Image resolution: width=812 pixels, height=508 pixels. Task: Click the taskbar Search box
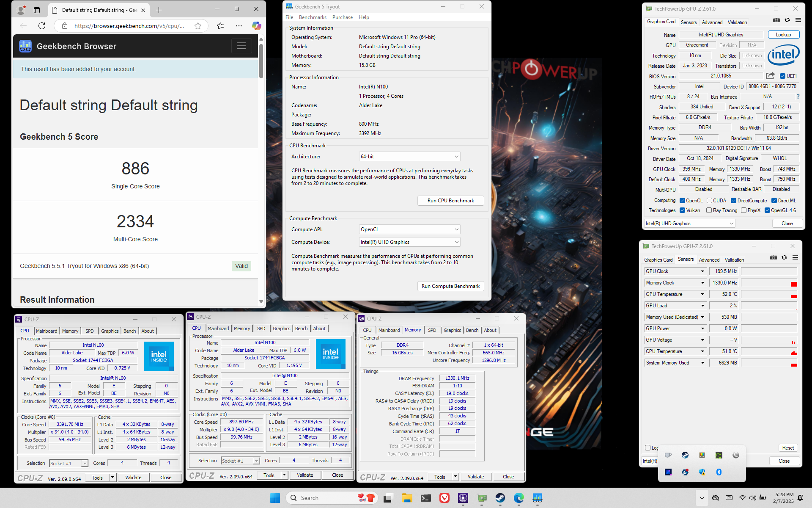[331, 498]
